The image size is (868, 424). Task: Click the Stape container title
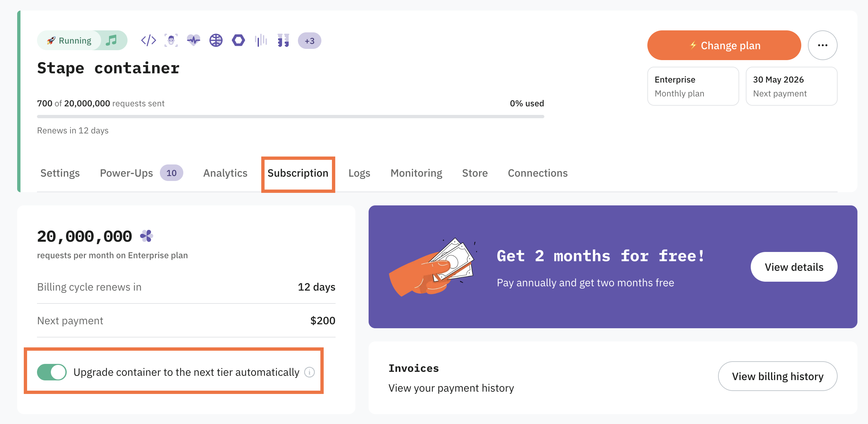tap(108, 68)
